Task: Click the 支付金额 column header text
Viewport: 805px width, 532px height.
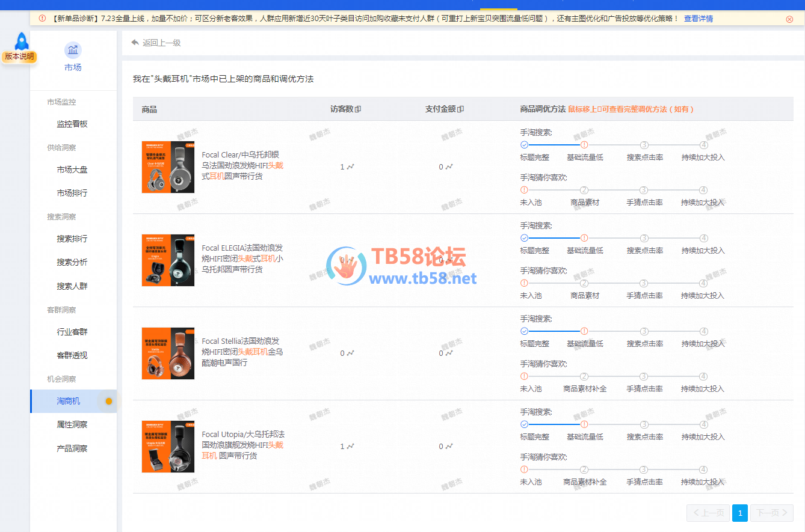Action: (441, 109)
